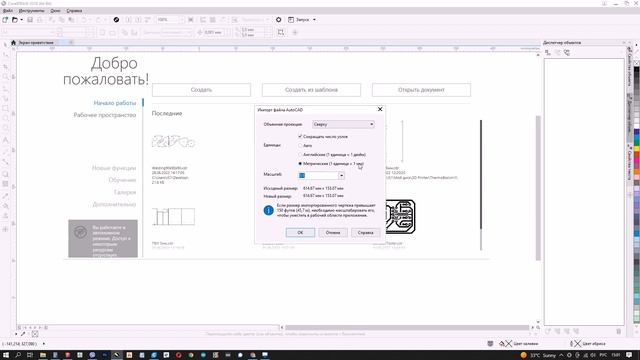Click the Welcome screen vertical scrollbar

coord(481,174)
